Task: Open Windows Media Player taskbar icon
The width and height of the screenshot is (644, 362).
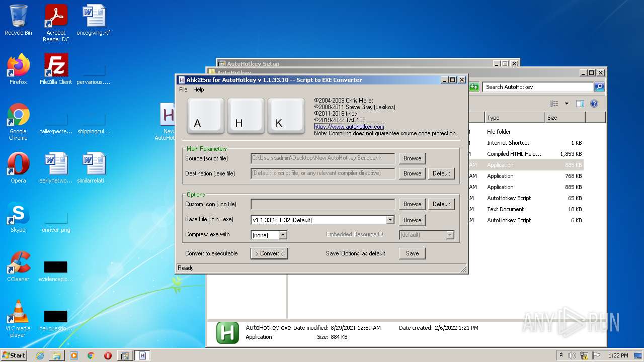Action: pos(74,355)
